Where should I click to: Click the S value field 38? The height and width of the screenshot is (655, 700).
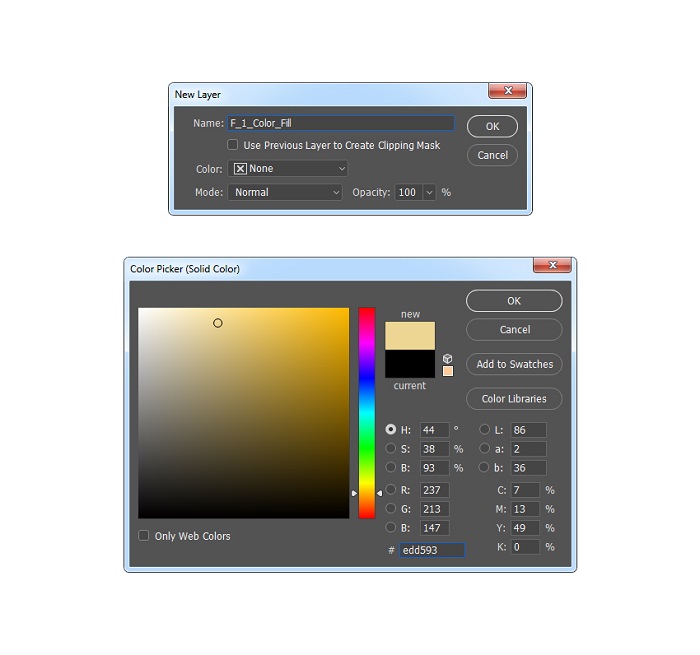[434, 449]
